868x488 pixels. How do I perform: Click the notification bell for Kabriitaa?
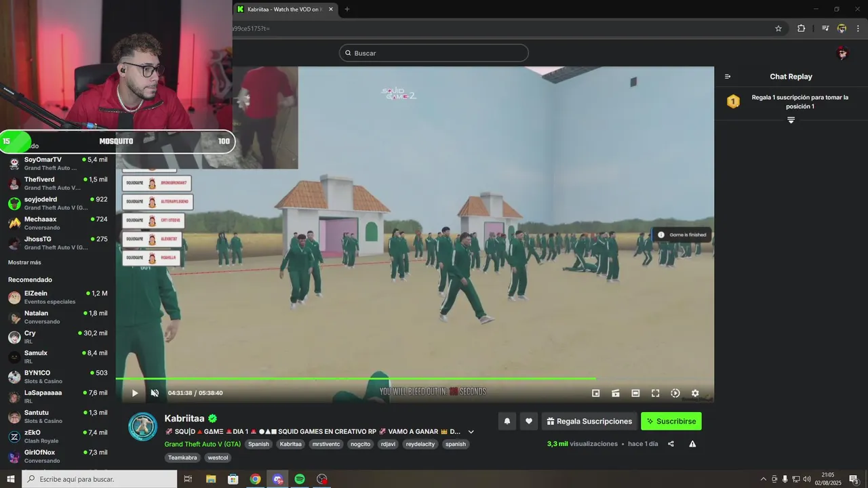tap(507, 421)
